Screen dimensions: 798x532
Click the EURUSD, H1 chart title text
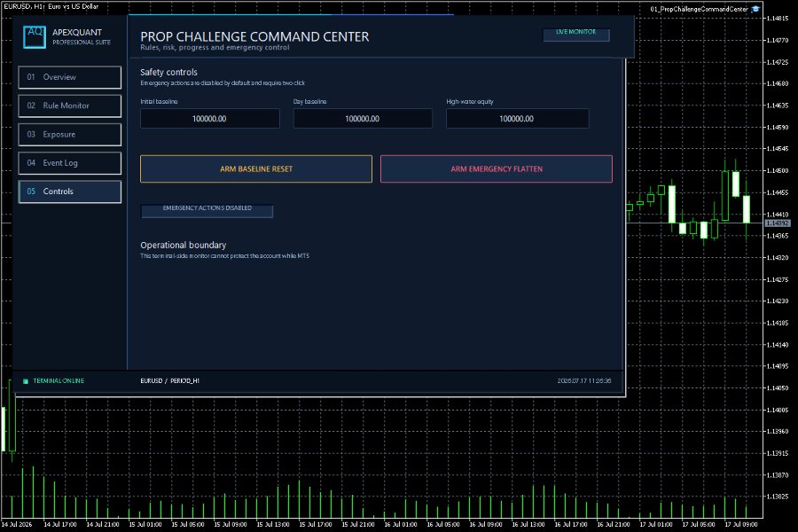51,6
